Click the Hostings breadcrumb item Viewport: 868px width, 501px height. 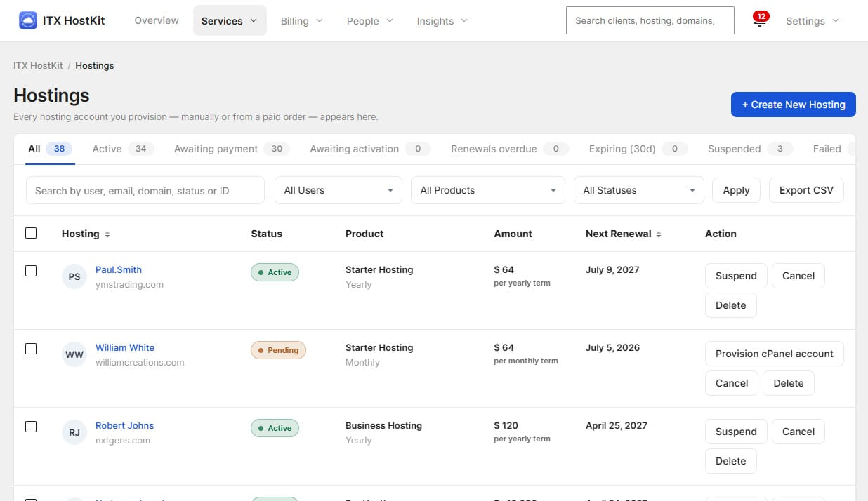(95, 65)
